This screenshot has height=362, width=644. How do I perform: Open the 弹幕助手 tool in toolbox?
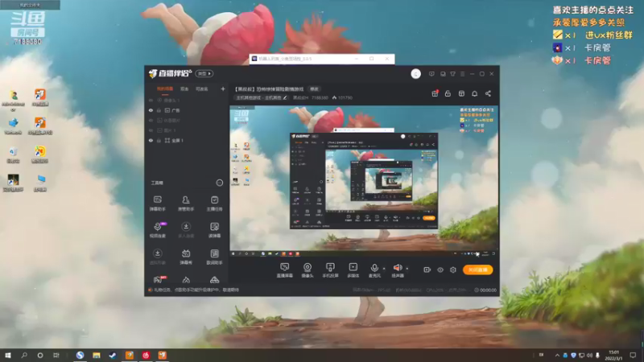(157, 204)
